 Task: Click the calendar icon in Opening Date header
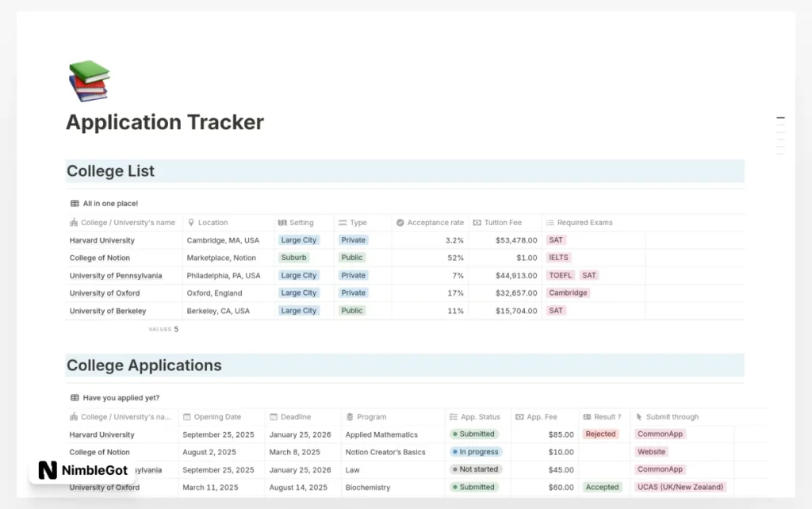point(187,417)
